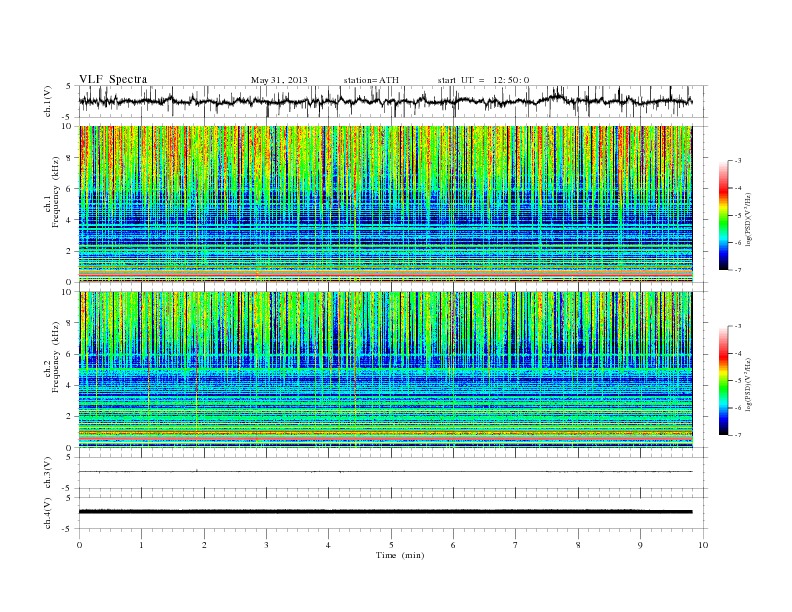Select the "ch.3(V)" axis label
Viewport: 792px width, 612px height.
(48, 473)
